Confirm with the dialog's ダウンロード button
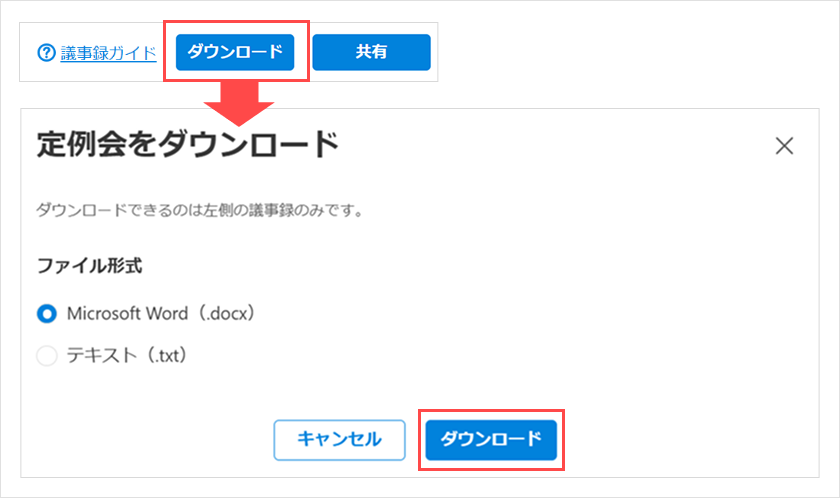The width and height of the screenshot is (840, 498). point(491,439)
